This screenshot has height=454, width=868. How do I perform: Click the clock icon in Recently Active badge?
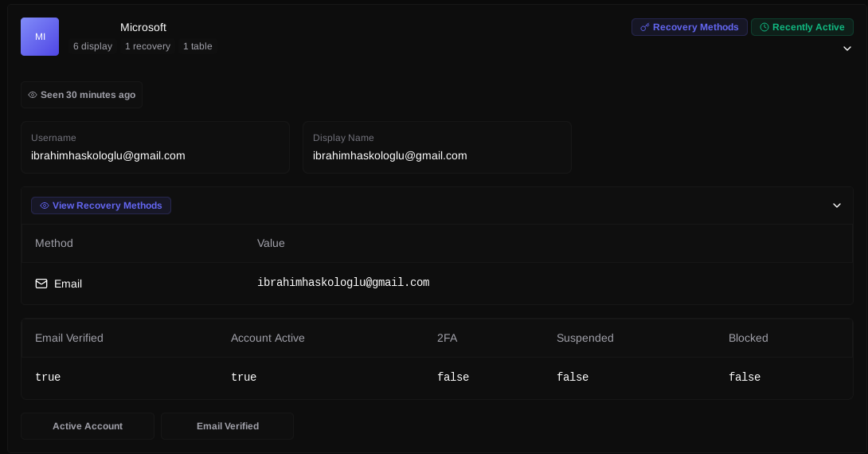coord(764,27)
